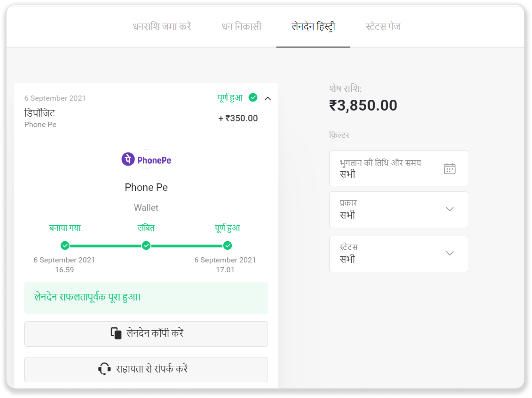
Task: Click the middle pending step checkmark
Action: (x=146, y=245)
